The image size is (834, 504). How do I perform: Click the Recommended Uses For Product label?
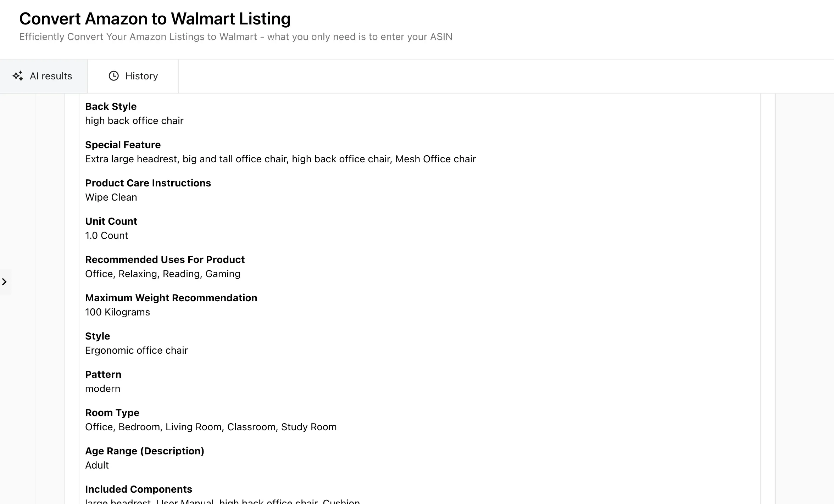165,259
